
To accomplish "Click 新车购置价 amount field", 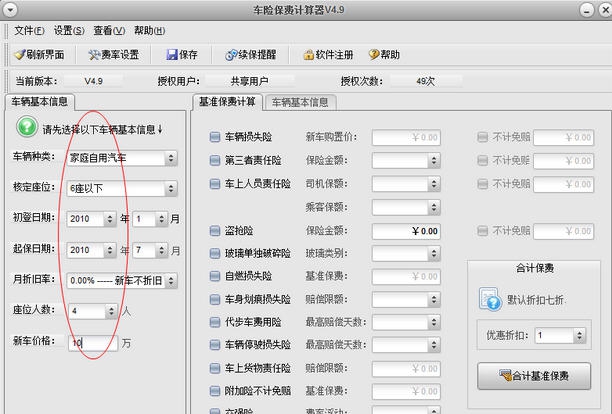I will tap(406, 137).
